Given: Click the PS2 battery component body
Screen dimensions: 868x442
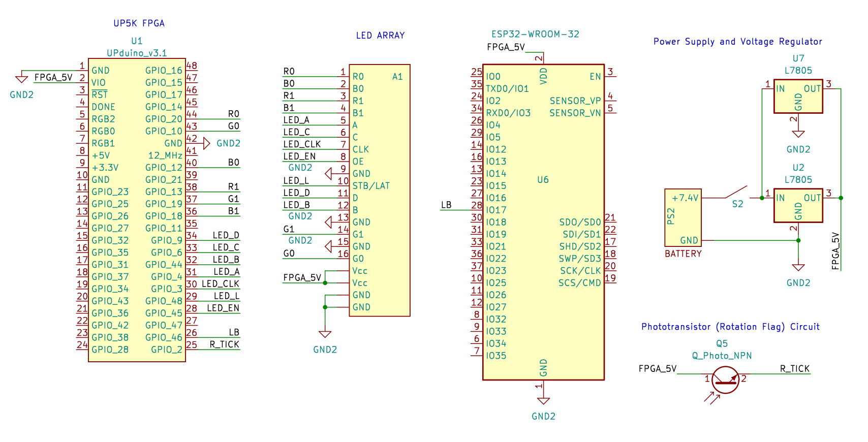Looking at the screenshot, I should click(x=683, y=217).
